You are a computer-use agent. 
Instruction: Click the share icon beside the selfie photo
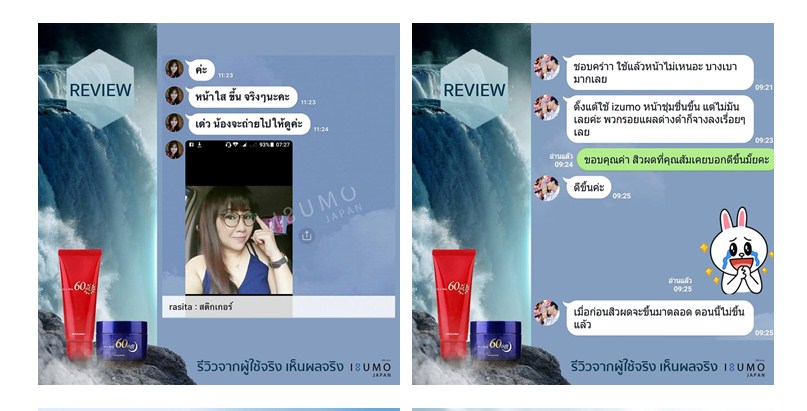[x=307, y=236]
